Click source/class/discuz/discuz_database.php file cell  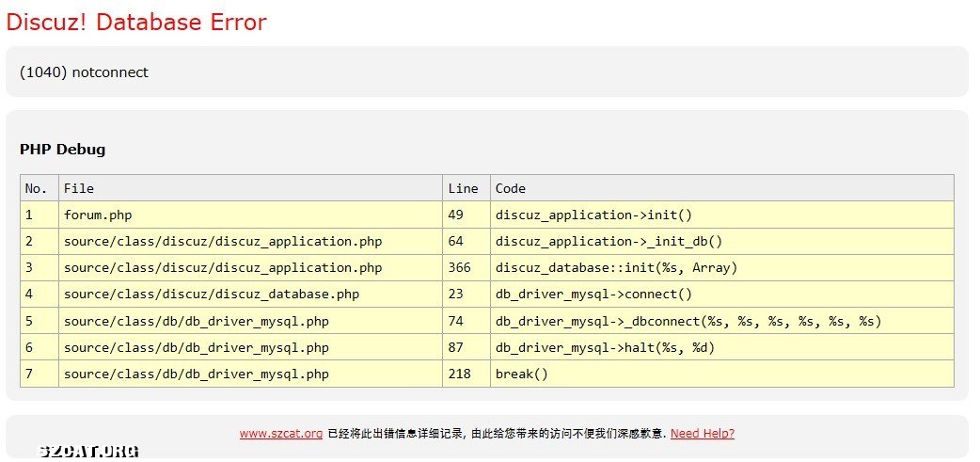[250, 294]
